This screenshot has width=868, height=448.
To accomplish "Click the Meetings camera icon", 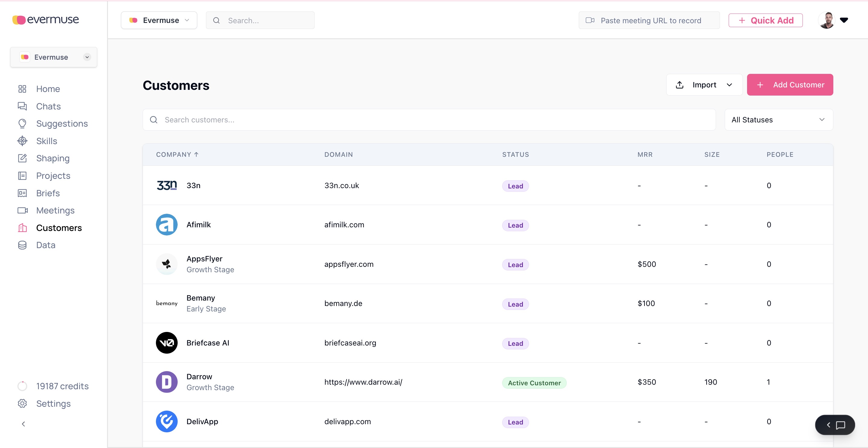I will tap(22, 210).
